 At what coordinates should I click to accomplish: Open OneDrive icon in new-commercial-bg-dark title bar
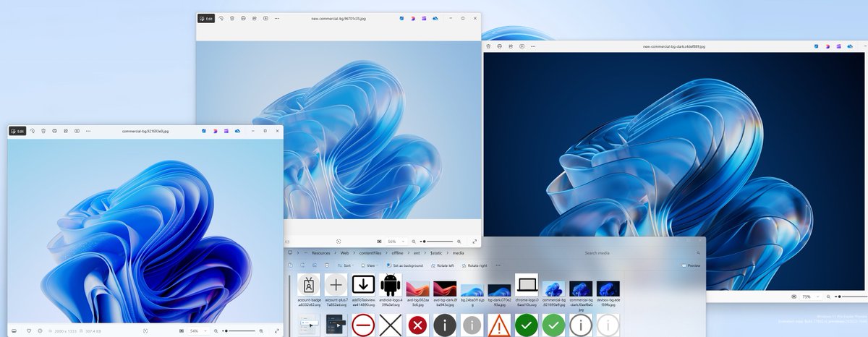[850, 46]
